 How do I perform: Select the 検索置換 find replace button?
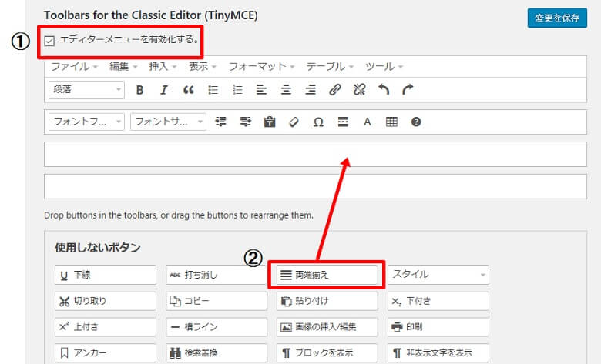coord(217,353)
